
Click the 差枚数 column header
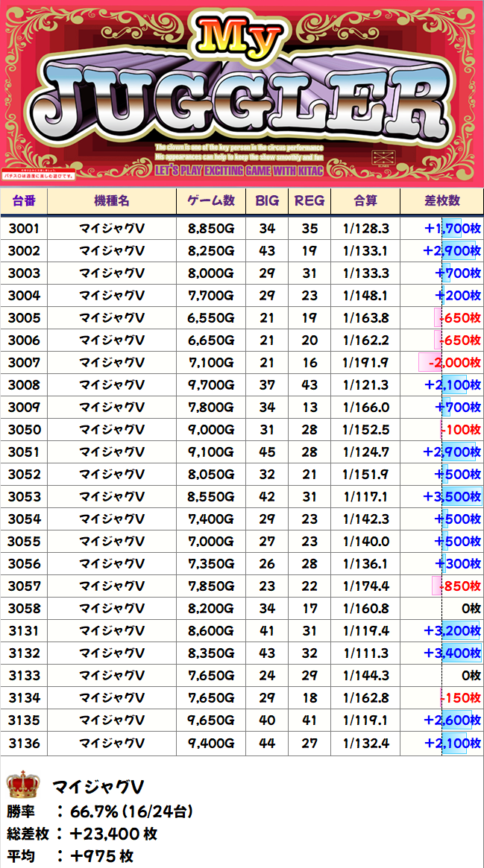(x=441, y=200)
